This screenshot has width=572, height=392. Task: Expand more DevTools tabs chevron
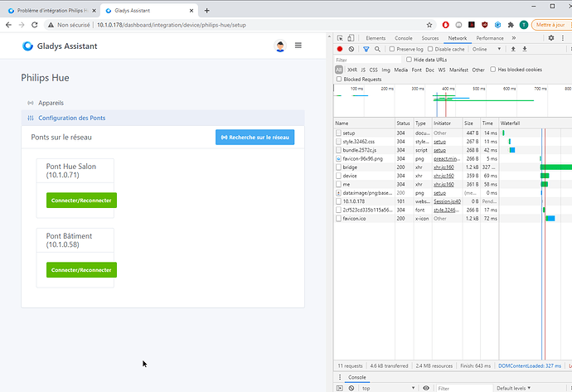(514, 38)
